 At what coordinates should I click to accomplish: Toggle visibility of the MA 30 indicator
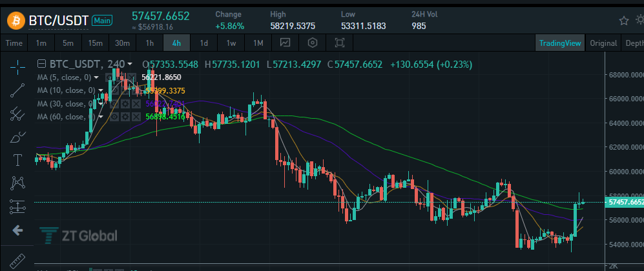click(114, 104)
